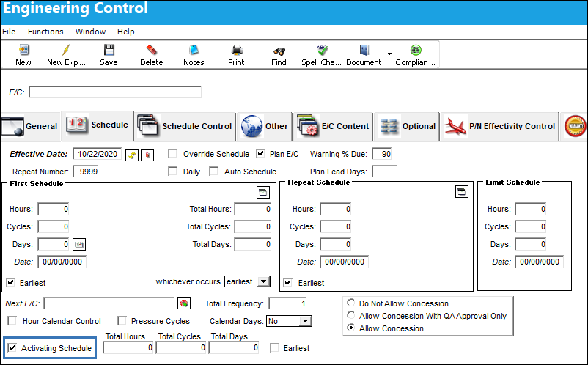
Task: Switch to the General tab
Action: pyautogui.click(x=30, y=126)
